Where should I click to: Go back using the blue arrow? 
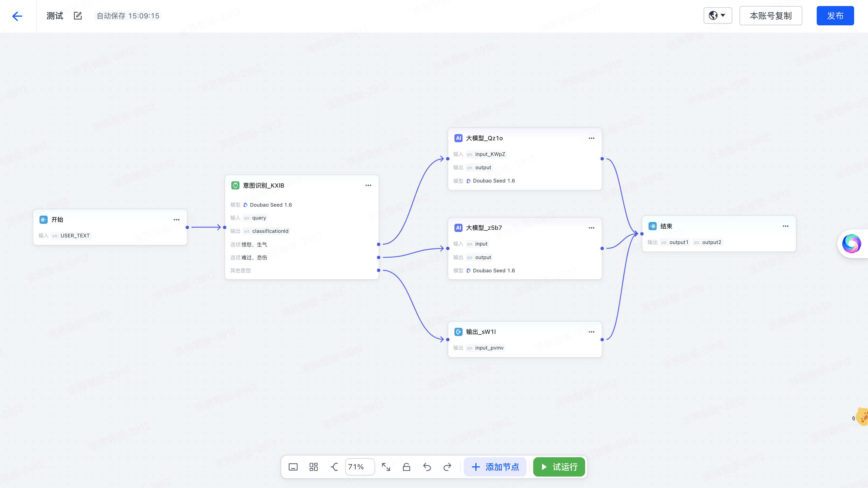coord(17,16)
